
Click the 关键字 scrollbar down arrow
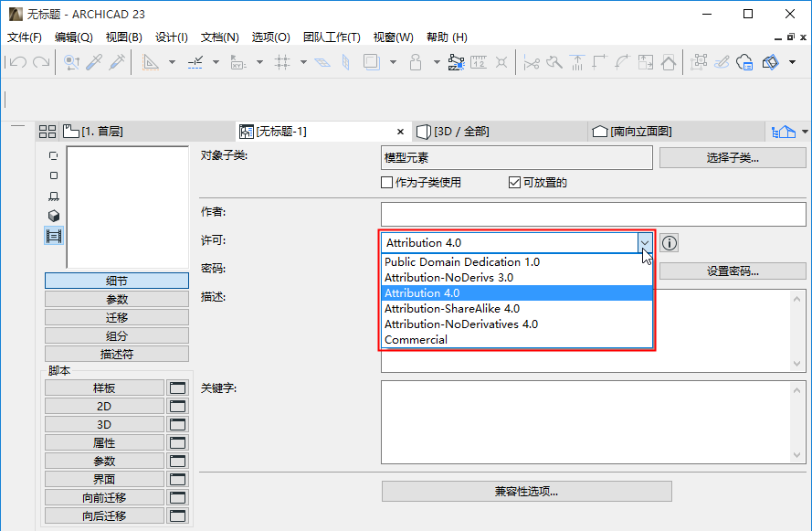tap(796, 455)
